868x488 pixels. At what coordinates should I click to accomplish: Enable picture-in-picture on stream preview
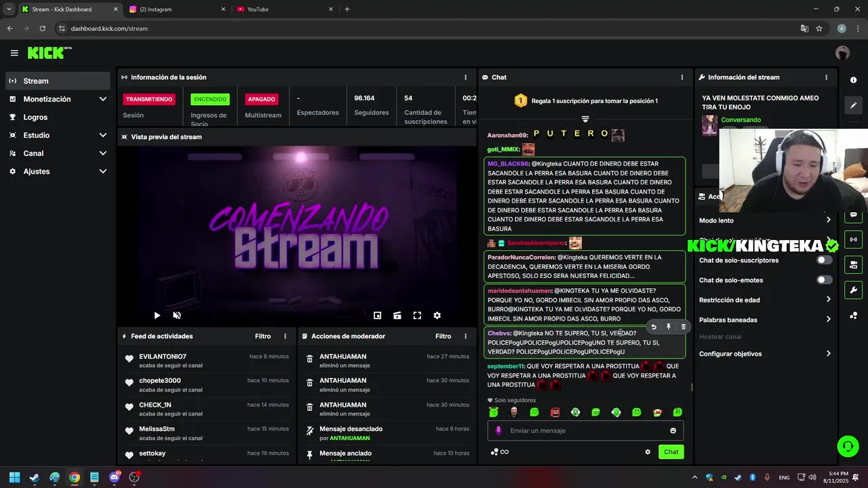pos(378,315)
